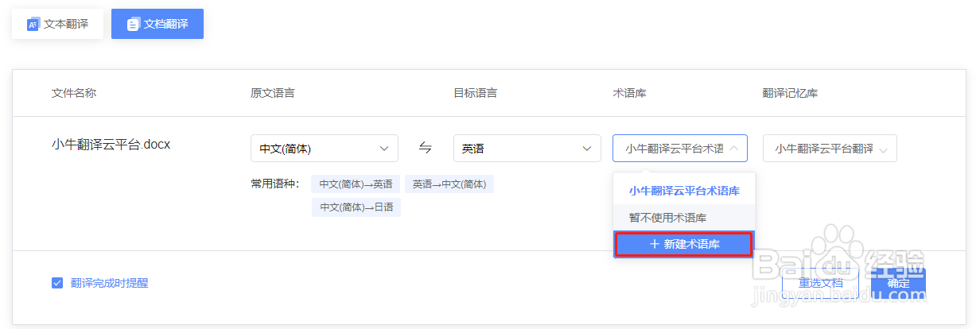This screenshot has width=980, height=329.
Task: Pick the 英语→中文(简体) common language pair
Action: pos(449,184)
